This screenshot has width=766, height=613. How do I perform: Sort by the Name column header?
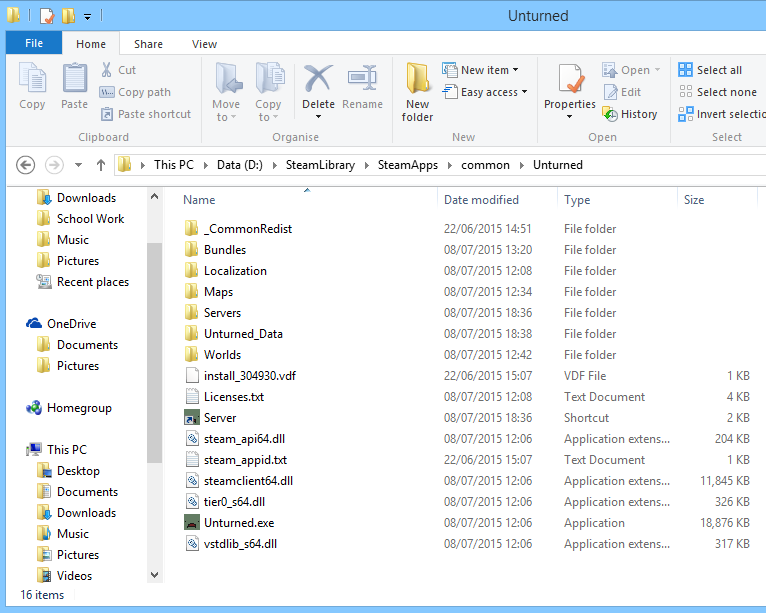pos(199,200)
